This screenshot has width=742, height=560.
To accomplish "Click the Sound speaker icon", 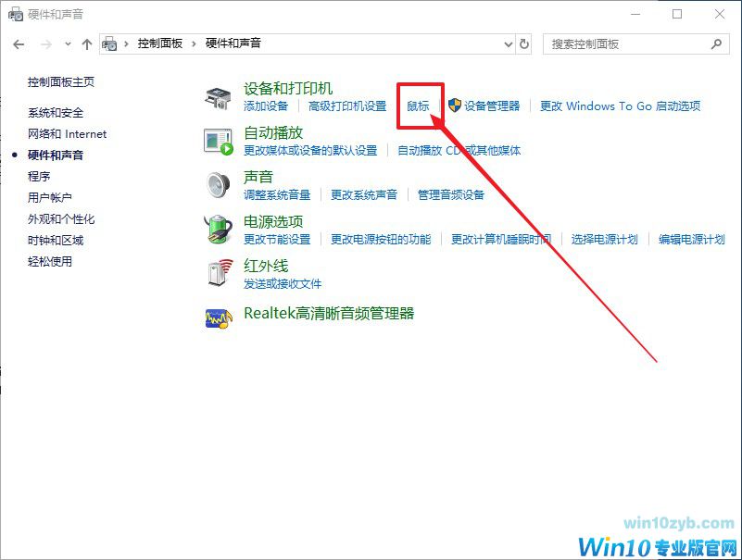I will click(x=218, y=185).
